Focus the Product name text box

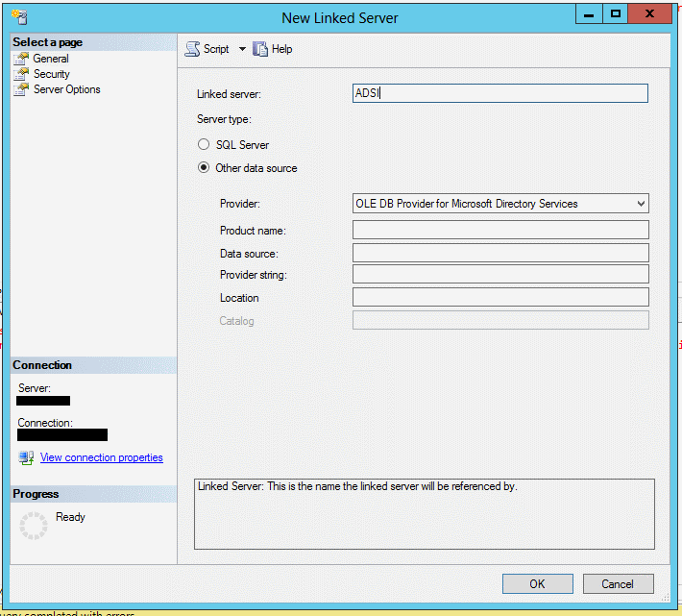pos(500,231)
